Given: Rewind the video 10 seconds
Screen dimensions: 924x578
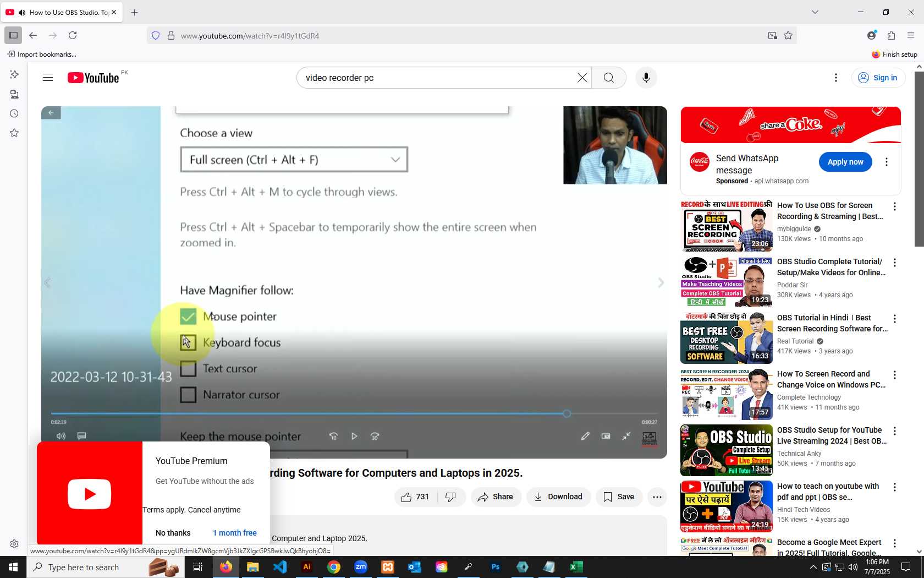Looking at the screenshot, I should [333, 436].
